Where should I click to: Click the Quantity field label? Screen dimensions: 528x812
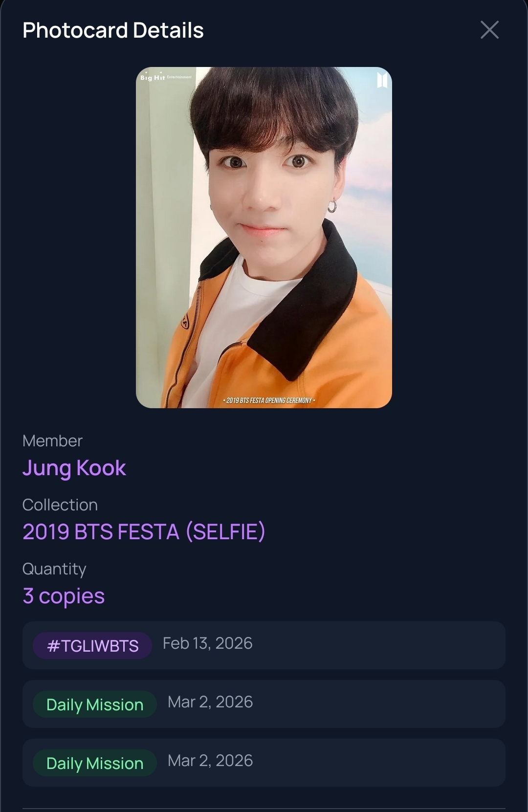[54, 569]
